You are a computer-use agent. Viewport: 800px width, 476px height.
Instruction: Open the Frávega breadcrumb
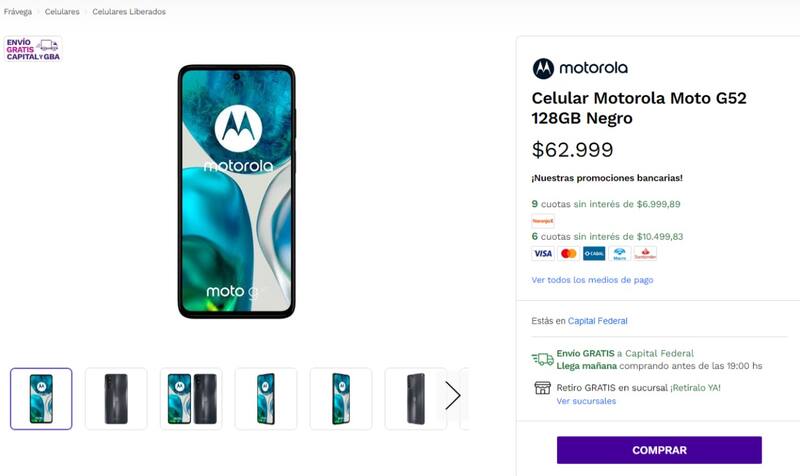pos(18,12)
